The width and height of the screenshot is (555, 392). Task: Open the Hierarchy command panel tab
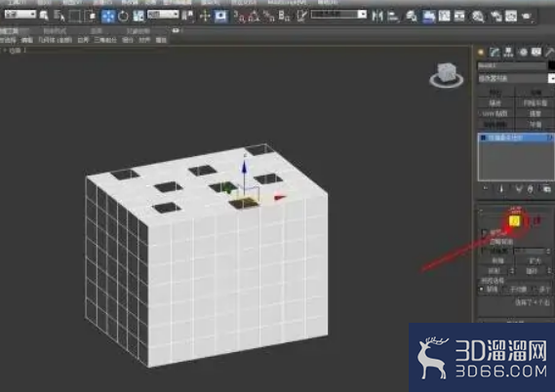point(508,53)
